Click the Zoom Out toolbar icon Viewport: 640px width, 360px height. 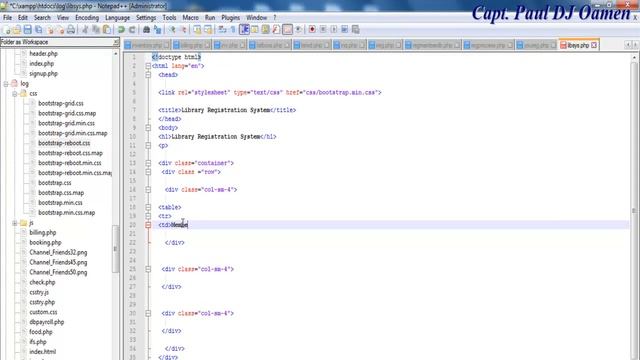pyautogui.click(x=183, y=29)
